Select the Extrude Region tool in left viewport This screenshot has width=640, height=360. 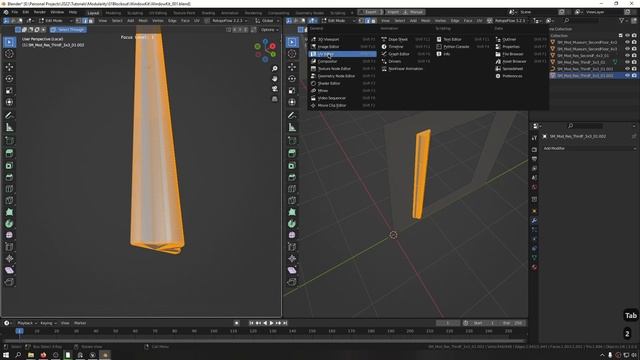coord(9,153)
